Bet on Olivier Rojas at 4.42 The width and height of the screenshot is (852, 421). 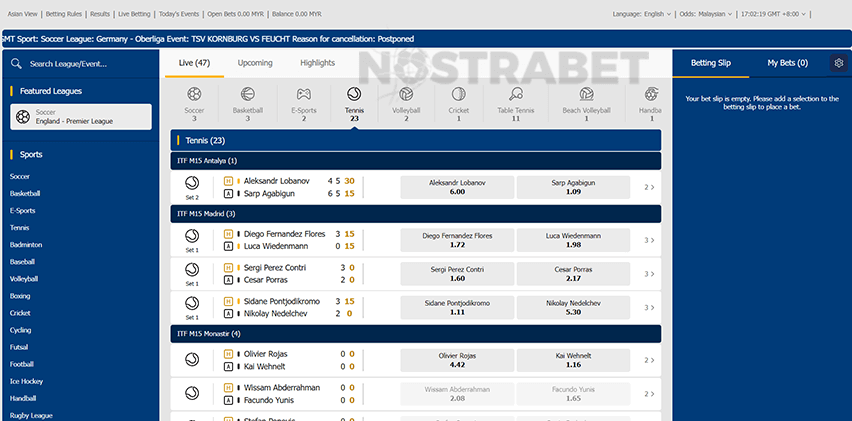[457, 360]
